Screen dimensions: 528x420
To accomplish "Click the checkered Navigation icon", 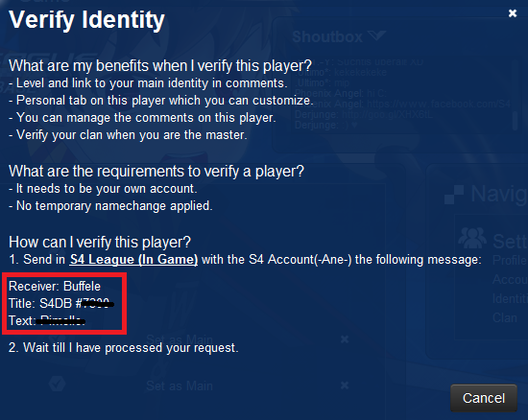I will click(x=454, y=195).
